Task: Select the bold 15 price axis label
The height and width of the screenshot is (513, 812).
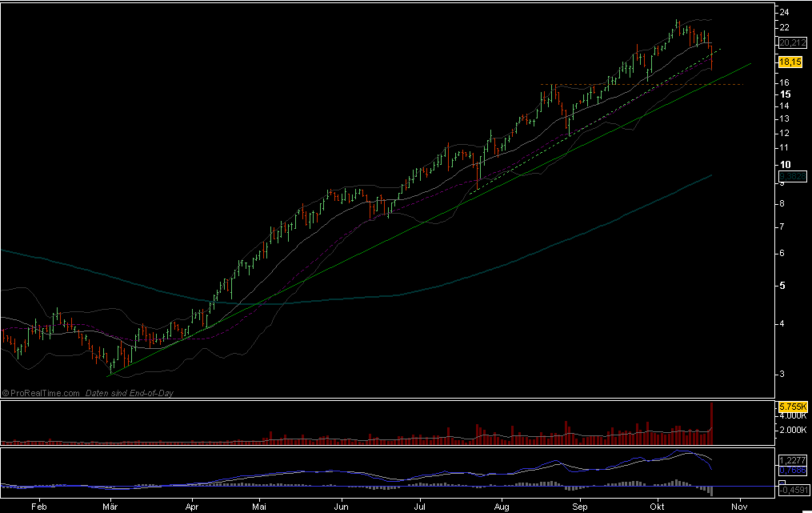Action: point(785,94)
